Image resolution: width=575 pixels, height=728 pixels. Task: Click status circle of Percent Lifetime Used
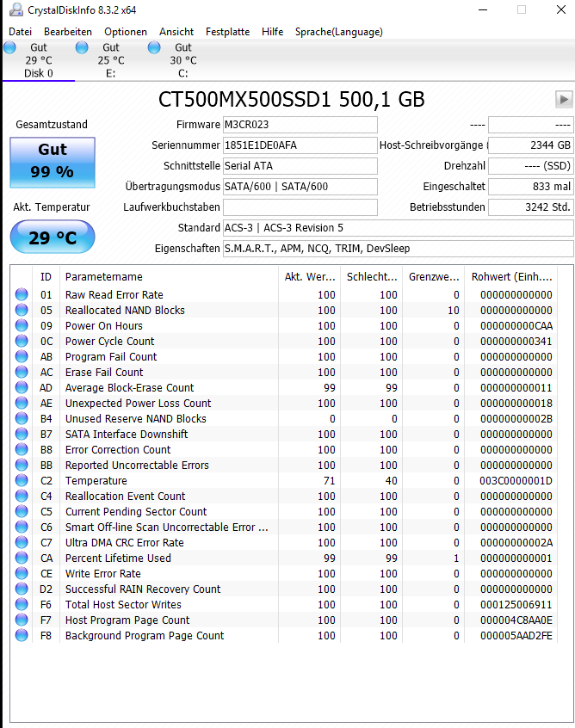coord(22,558)
